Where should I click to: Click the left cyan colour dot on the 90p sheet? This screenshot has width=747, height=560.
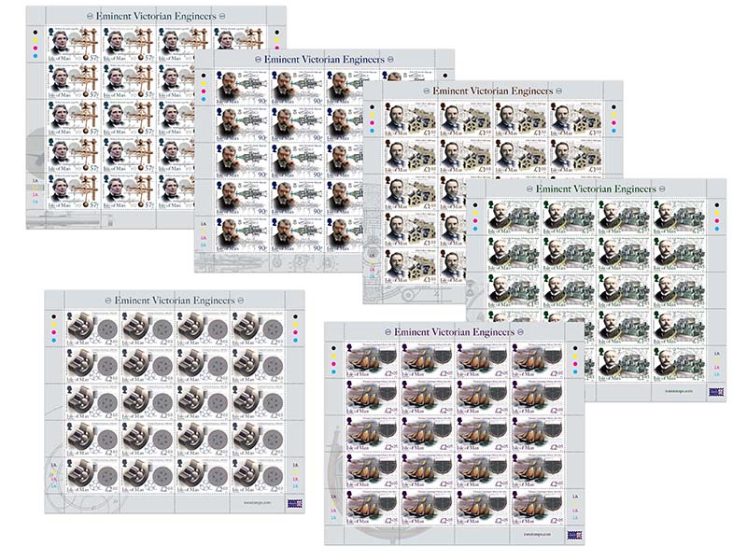pos(204,99)
